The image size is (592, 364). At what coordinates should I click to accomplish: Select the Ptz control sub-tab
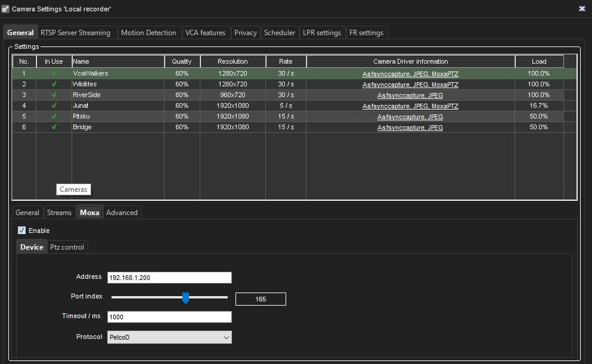point(67,247)
